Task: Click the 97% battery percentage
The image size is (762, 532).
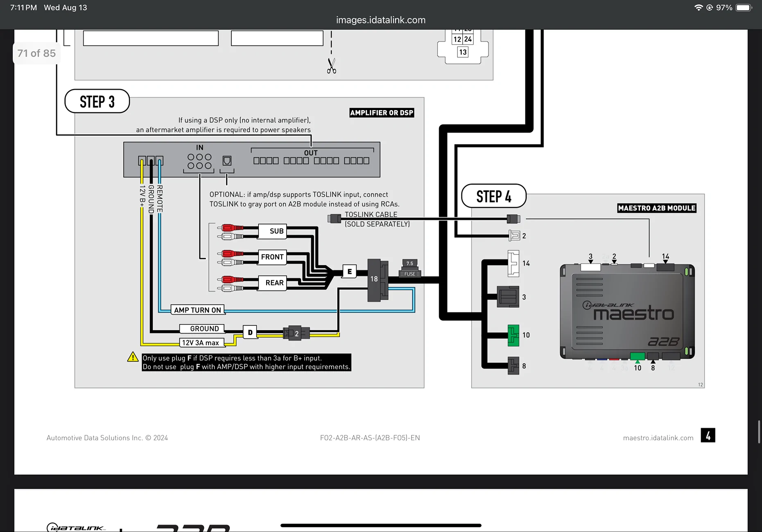Action: coord(724,7)
